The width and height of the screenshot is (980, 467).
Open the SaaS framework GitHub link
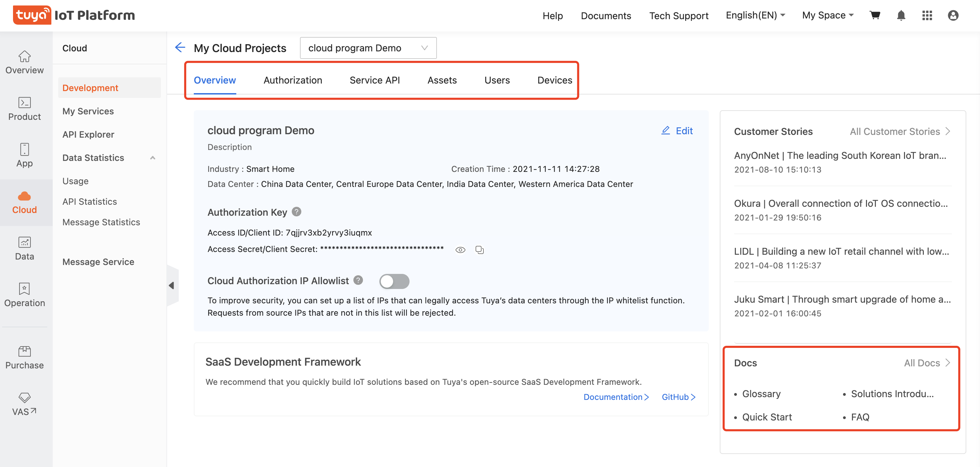pos(678,397)
